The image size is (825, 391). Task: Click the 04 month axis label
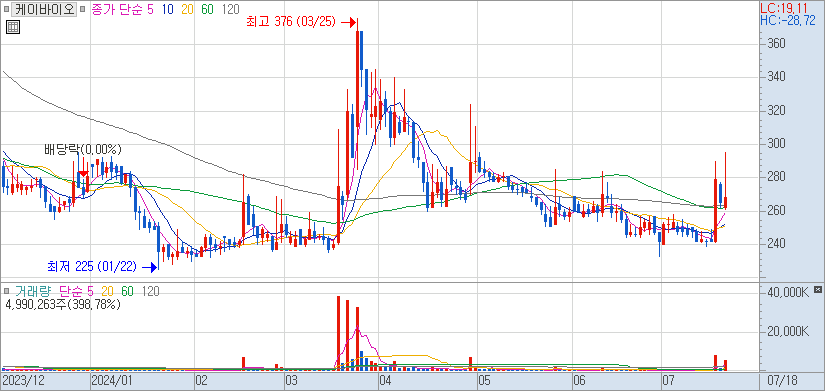pos(385,380)
